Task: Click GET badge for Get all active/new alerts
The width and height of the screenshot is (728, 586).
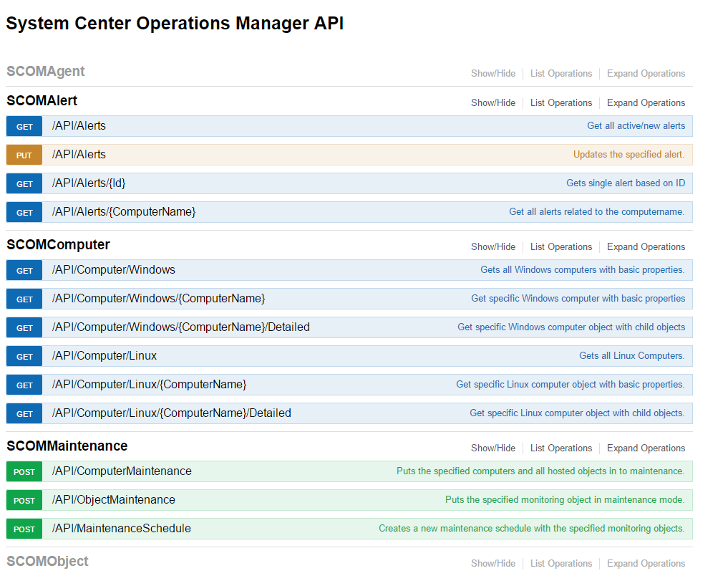Action: pos(24,126)
